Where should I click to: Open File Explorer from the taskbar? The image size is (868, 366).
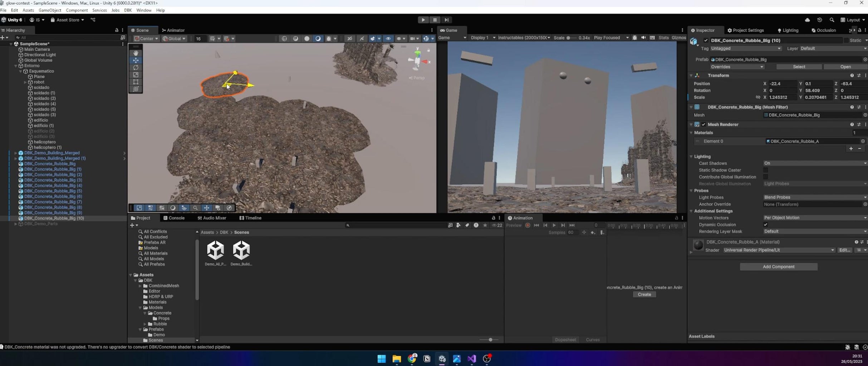pos(397,358)
